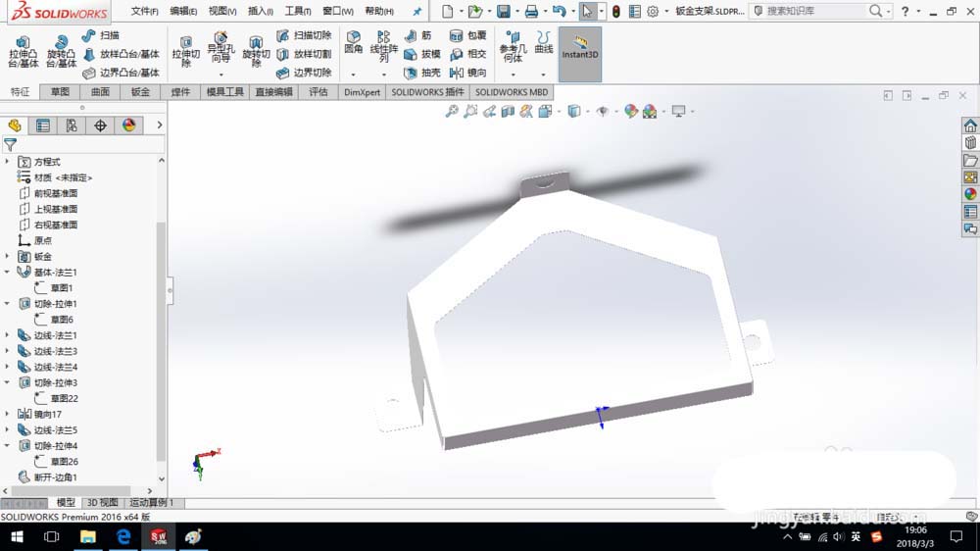
Task: Open the DimXpertManager tab icon
Action: [x=100, y=125]
